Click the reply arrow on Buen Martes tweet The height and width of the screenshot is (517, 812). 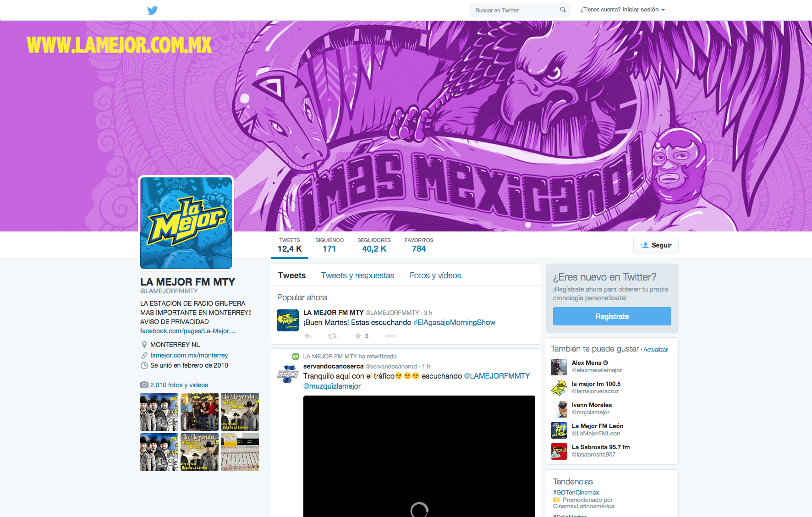point(308,336)
